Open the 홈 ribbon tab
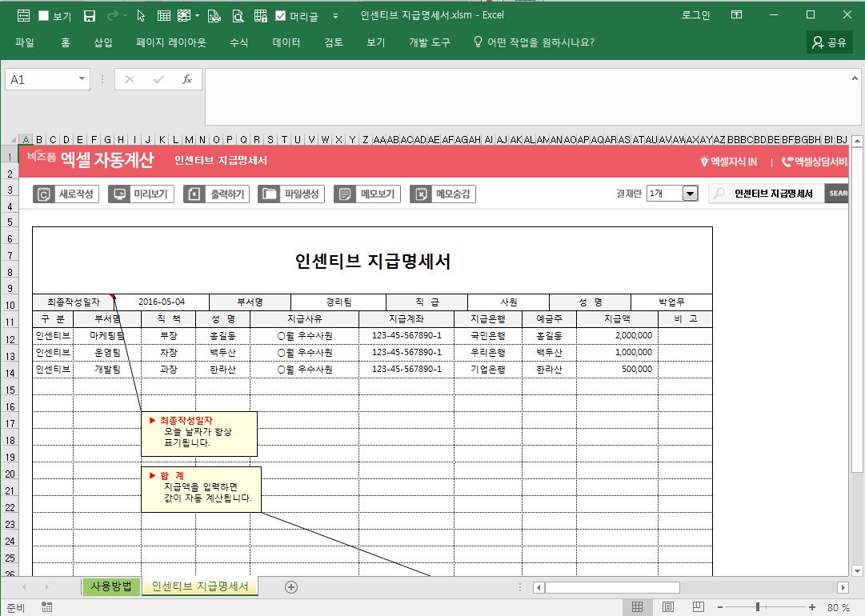Screen dimensions: 865x616 point(66,42)
